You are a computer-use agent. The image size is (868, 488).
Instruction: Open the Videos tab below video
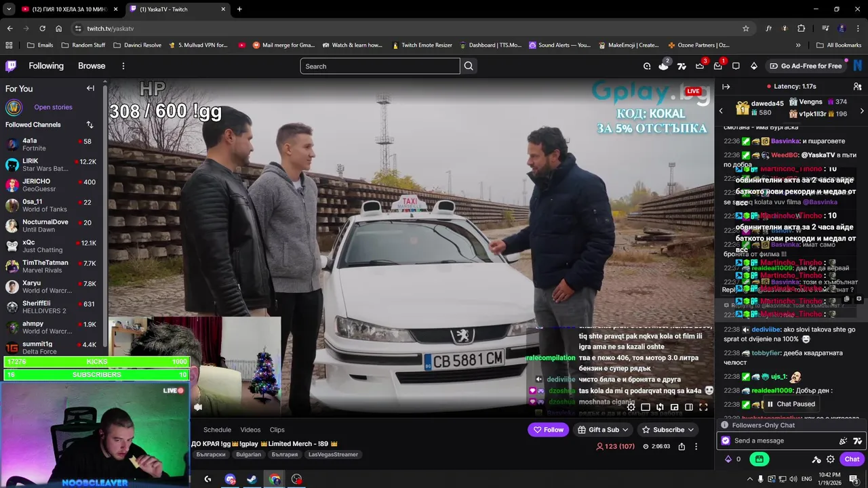coord(250,430)
